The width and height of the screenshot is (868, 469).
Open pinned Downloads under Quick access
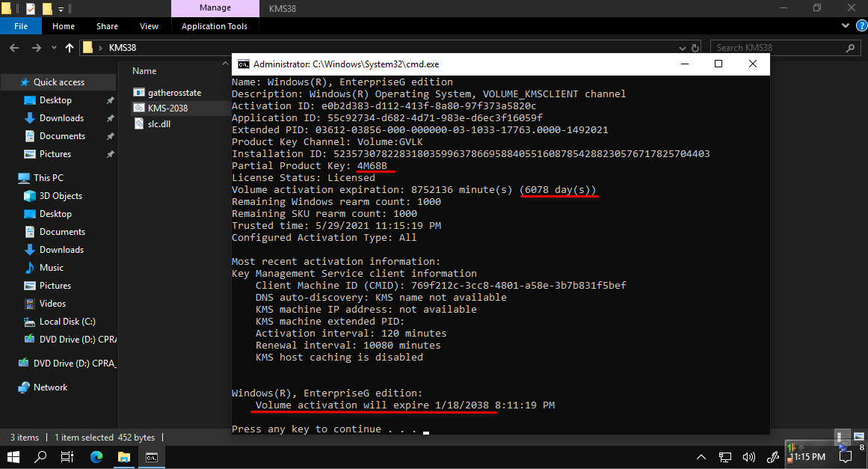click(x=61, y=118)
